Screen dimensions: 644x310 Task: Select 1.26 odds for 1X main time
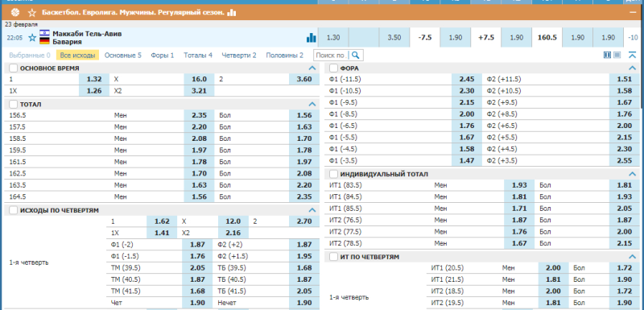click(x=94, y=91)
